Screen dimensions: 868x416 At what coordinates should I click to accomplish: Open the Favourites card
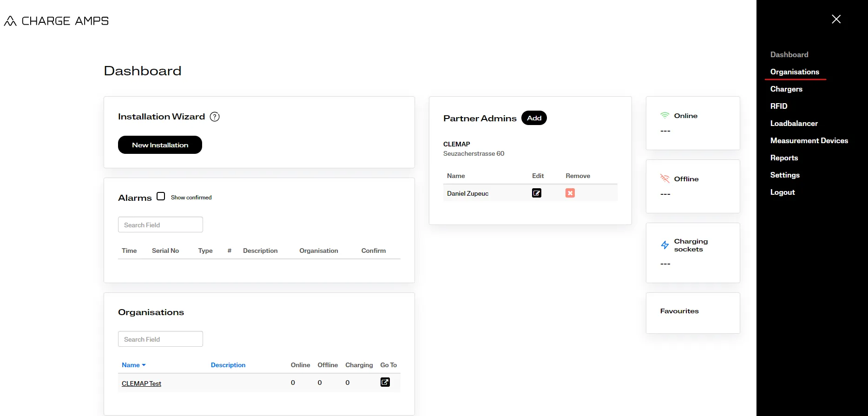[693, 313]
